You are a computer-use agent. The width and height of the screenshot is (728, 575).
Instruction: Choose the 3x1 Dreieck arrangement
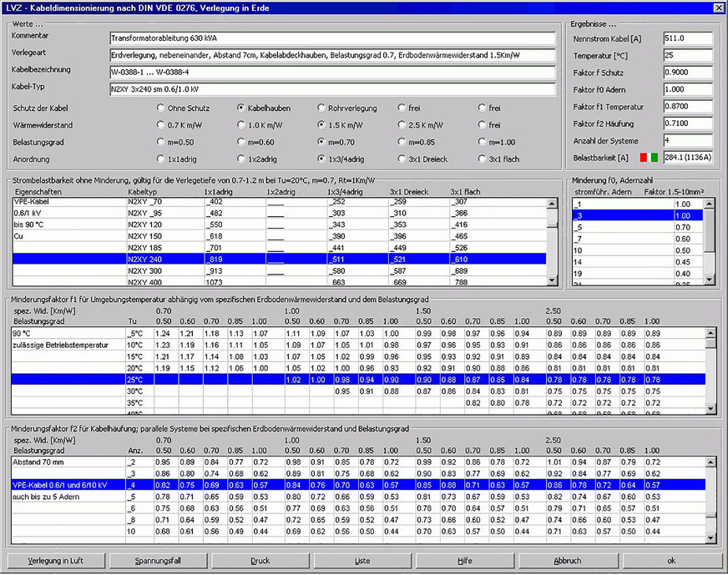click(x=402, y=159)
